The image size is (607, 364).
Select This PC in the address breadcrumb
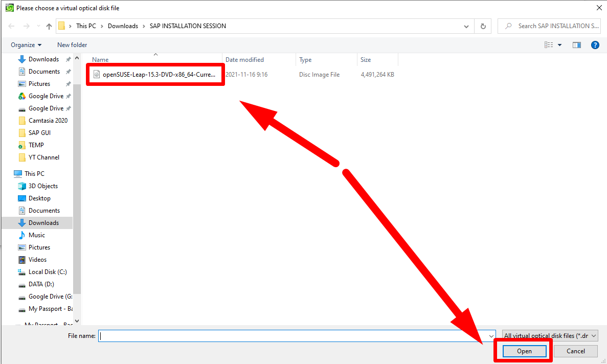86,26
